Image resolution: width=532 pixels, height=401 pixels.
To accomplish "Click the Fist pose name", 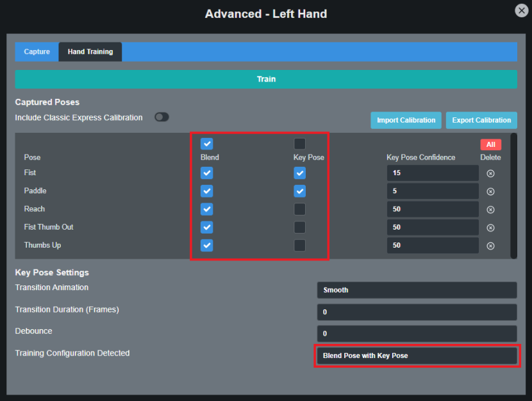I will 30,173.
